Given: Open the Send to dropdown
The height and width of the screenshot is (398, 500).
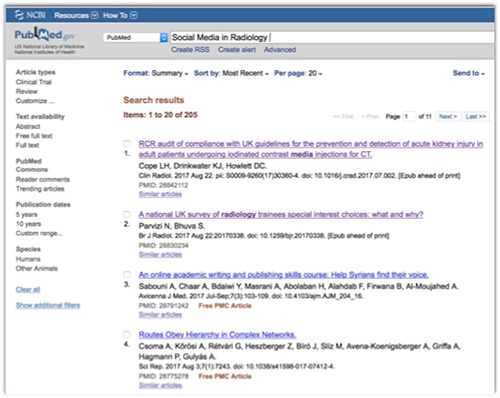Looking at the screenshot, I should point(469,73).
